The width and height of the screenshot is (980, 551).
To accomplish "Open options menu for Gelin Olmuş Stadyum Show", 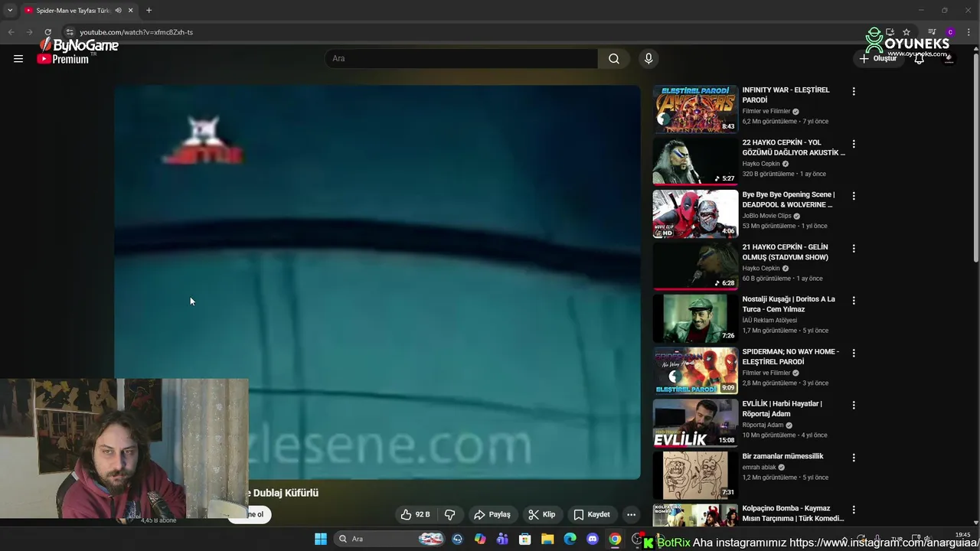I will coord(854,249).
